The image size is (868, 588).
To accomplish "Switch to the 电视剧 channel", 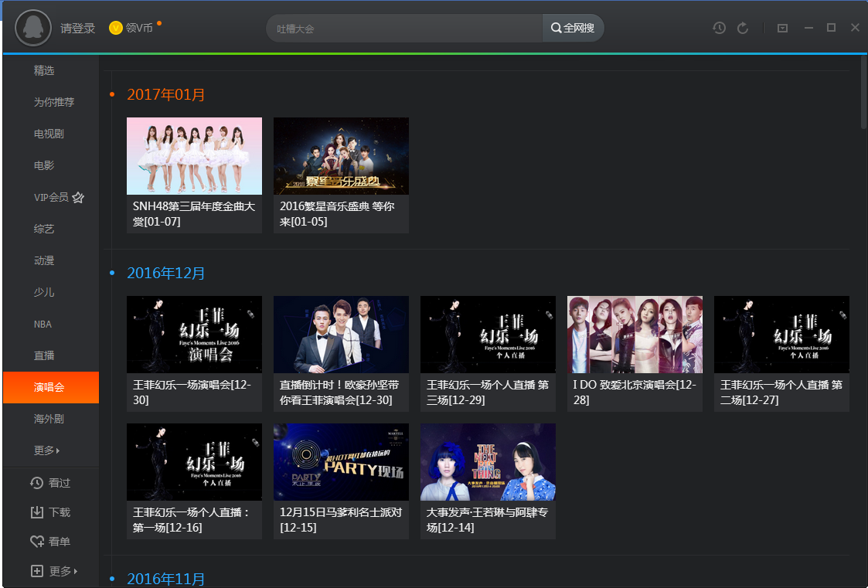I will [49, 134].
